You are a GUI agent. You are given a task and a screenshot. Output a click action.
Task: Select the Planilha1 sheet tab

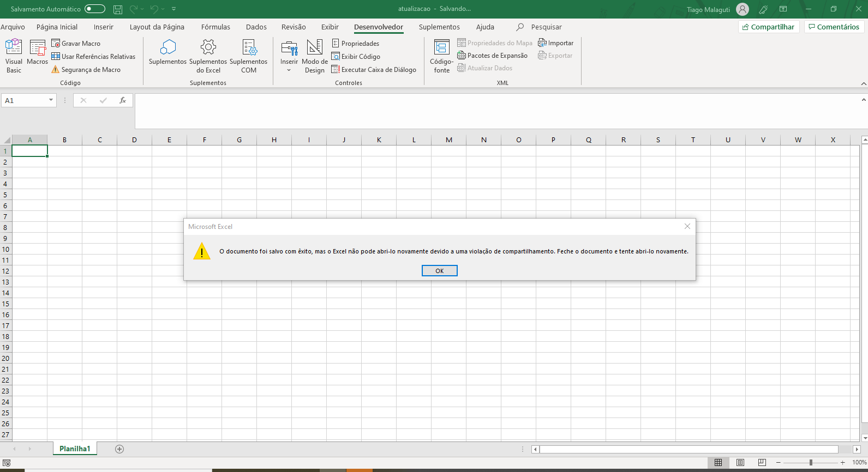tap(75, 449)
